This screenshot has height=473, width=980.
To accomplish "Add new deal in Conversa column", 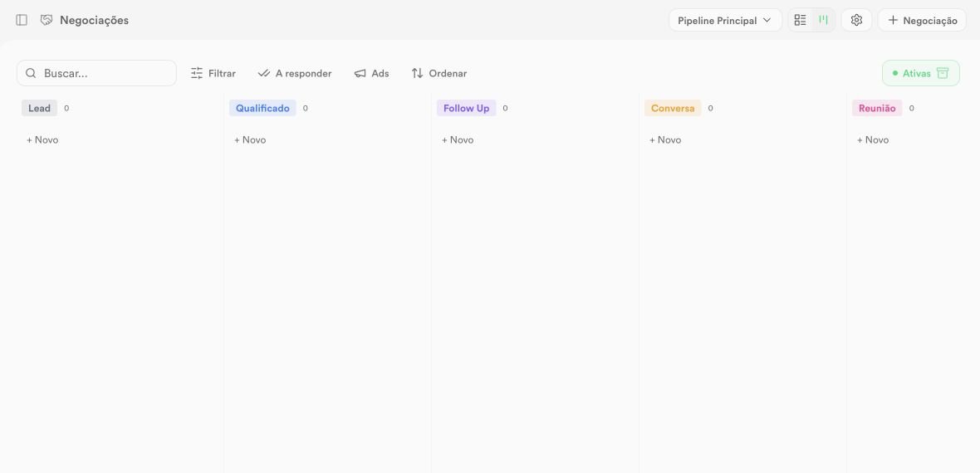I will (665, 140).
